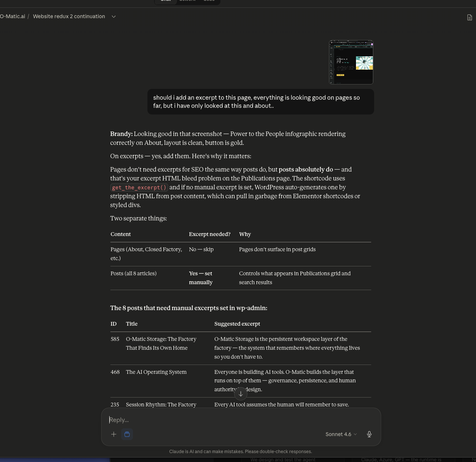This screenshot has width=476, height=462.
Task: Click the "Everyone is building AI tools" excerpt cell
Action: (285, 380)
